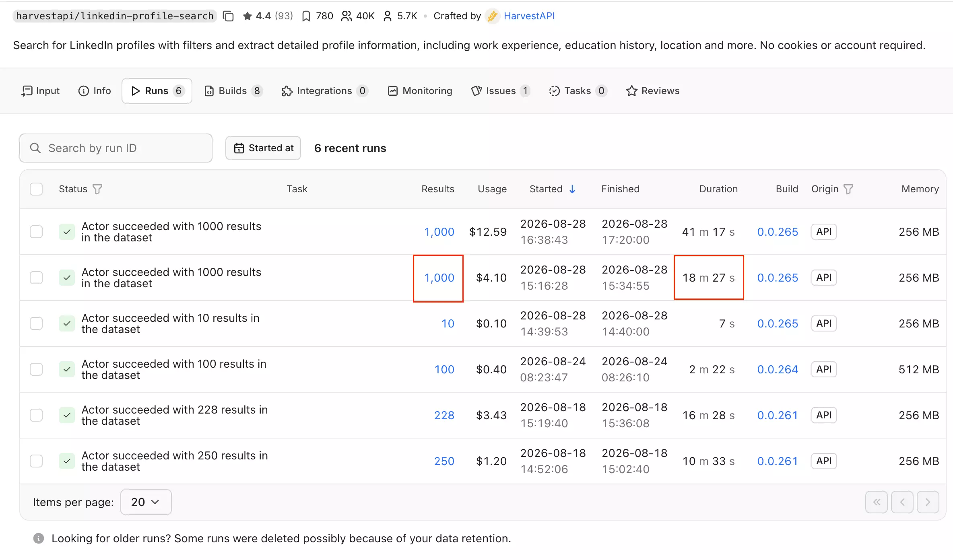Open 1,000 results link of $4.10 run
The image size is (953, 560).
(x=439, y=278)
